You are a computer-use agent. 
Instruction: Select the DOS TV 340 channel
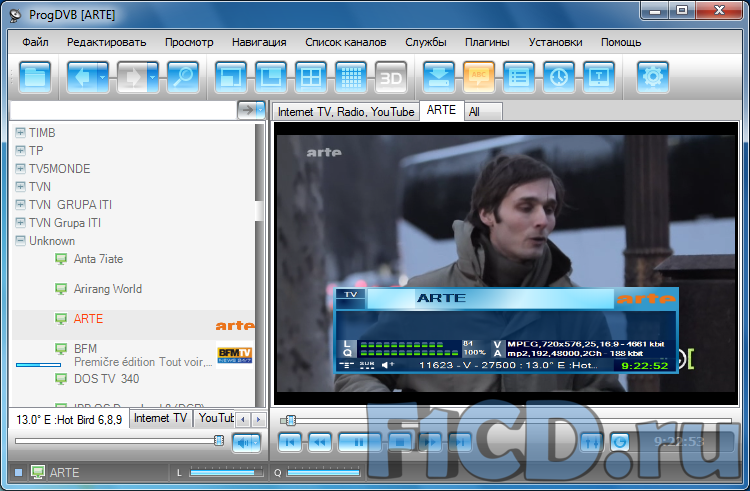pyautogui.click(x=106, y=379)
